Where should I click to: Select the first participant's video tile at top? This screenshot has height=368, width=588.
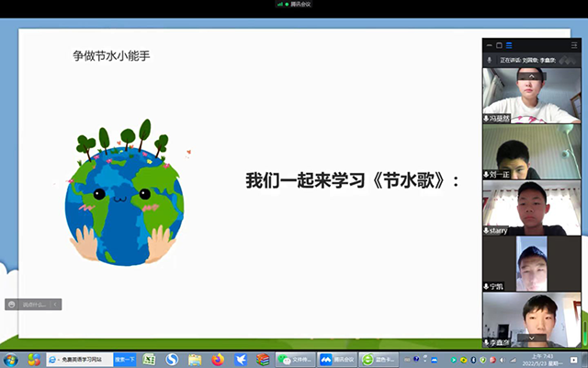(532, 96)
